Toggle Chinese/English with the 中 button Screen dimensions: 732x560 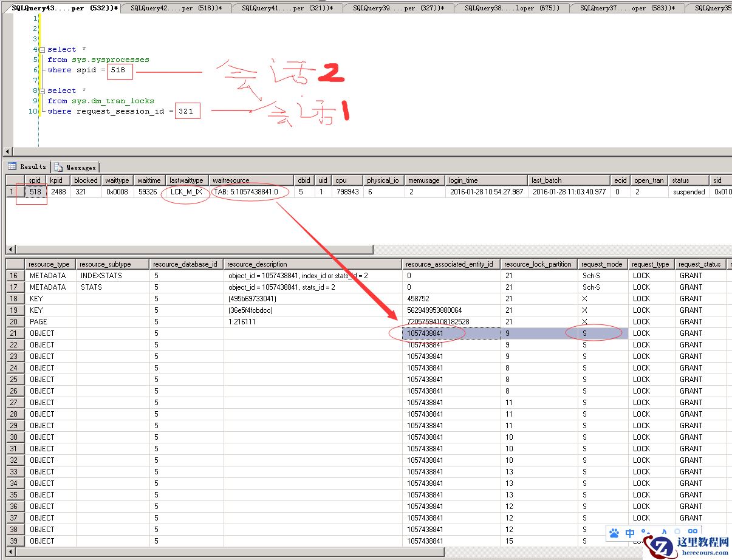[x=629, y=532]
